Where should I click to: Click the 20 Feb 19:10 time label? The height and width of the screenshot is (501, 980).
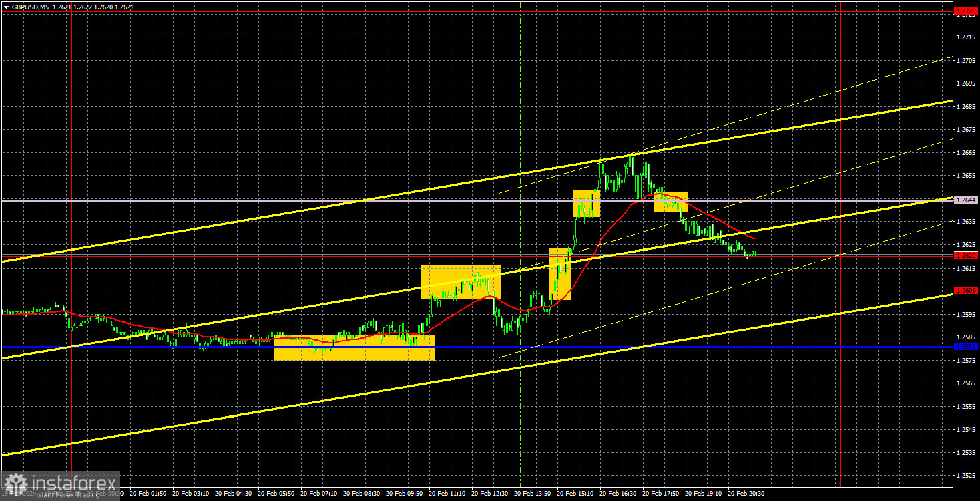702,494
